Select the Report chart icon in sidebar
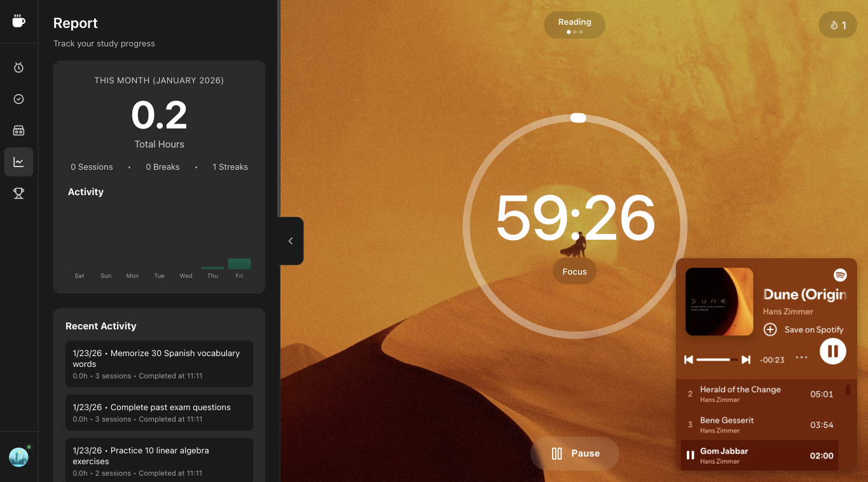The image size is (868, 482). (x=18, y=162)
